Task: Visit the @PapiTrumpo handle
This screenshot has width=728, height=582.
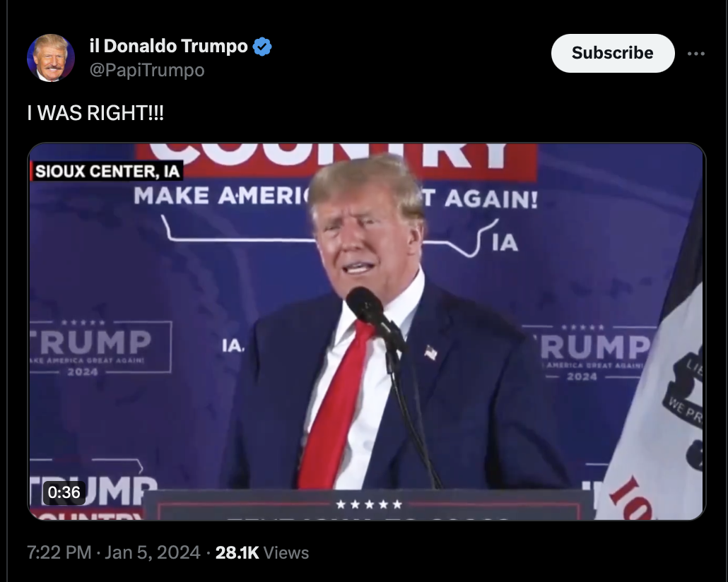Action: (147, 70)
